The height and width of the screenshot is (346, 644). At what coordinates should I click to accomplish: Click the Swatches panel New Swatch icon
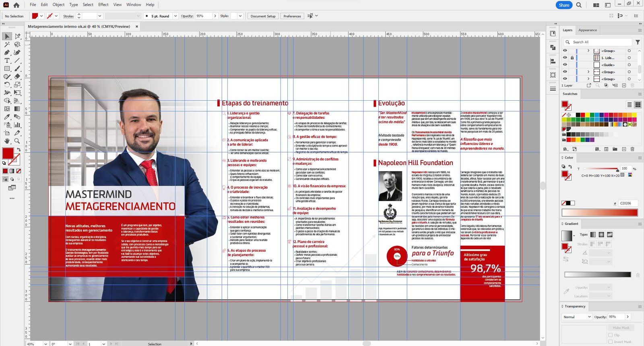click(624, 149)
